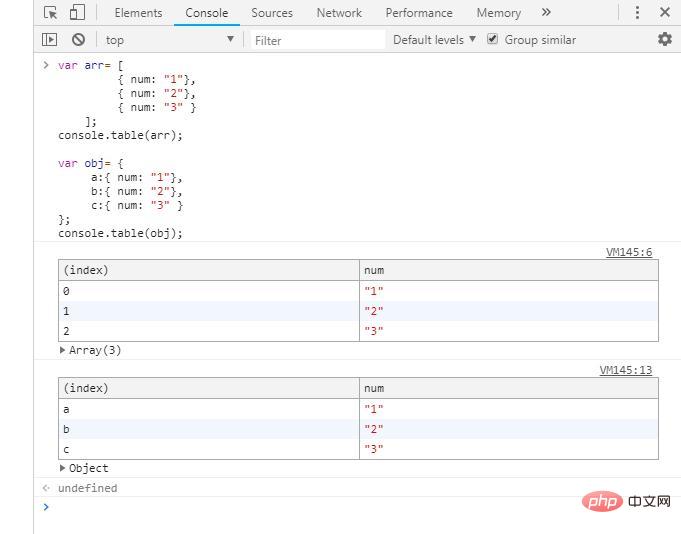This screenshot has width=681, height=534.
Task: Toggle the Group similar checkbox
Action: (493, 39)
